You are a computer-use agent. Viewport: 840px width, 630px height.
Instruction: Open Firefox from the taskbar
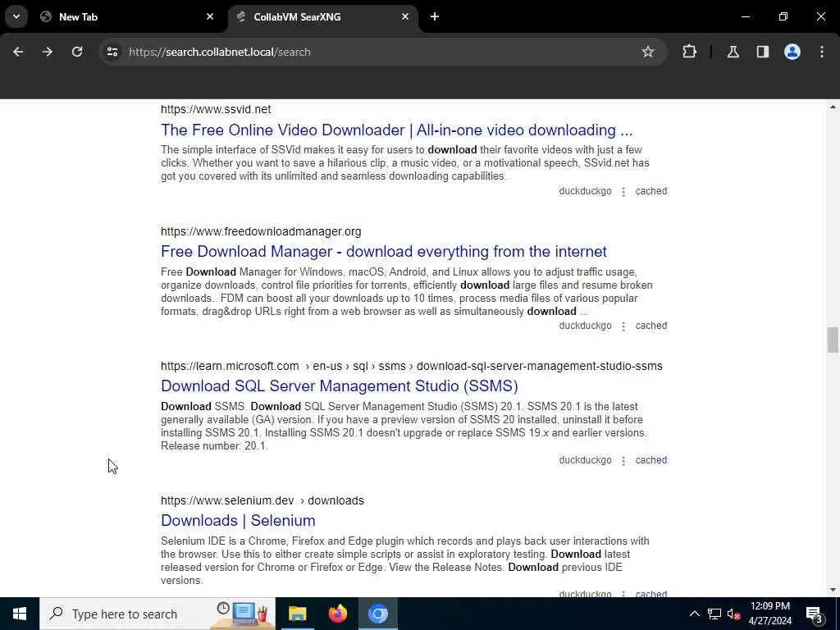click(337, 614)
